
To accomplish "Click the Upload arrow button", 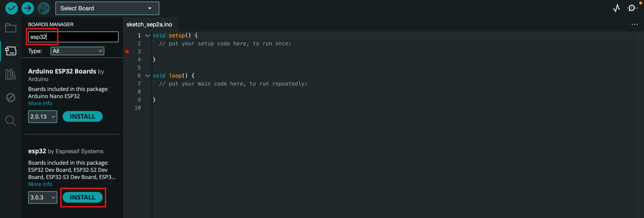I will pos(28,8).
